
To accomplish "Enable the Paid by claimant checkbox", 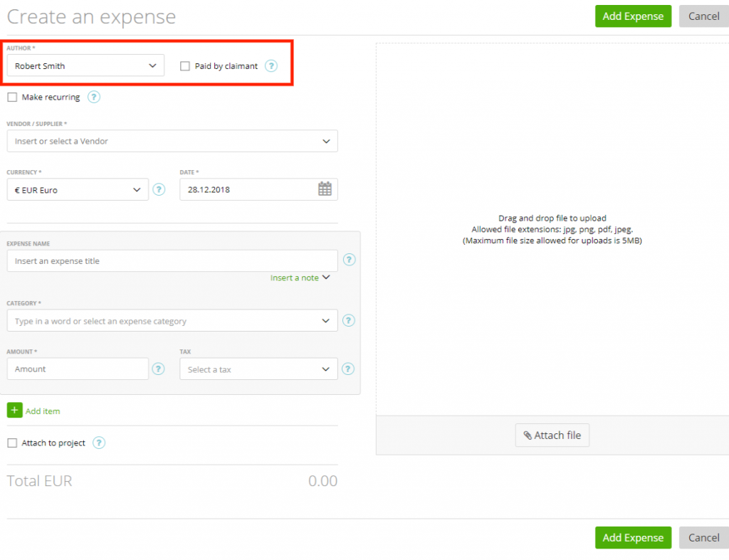I will tap(185, 65).
